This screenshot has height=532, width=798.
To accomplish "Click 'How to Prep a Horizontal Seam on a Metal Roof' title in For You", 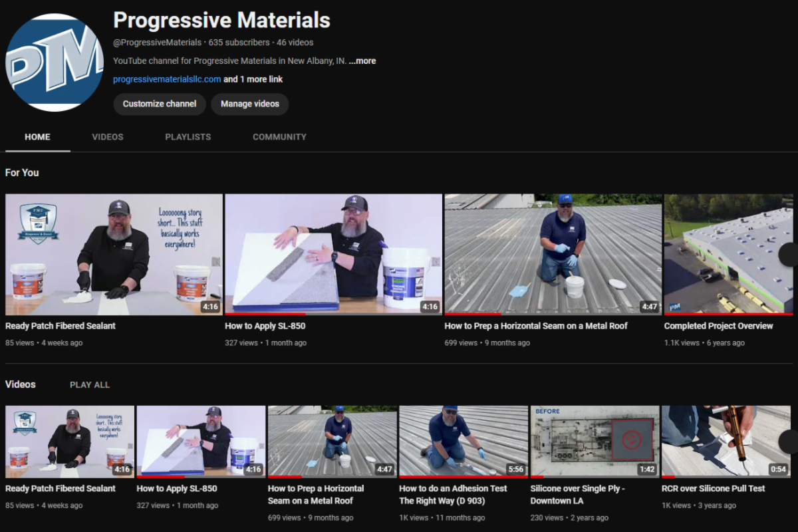I will coord(536,326).
